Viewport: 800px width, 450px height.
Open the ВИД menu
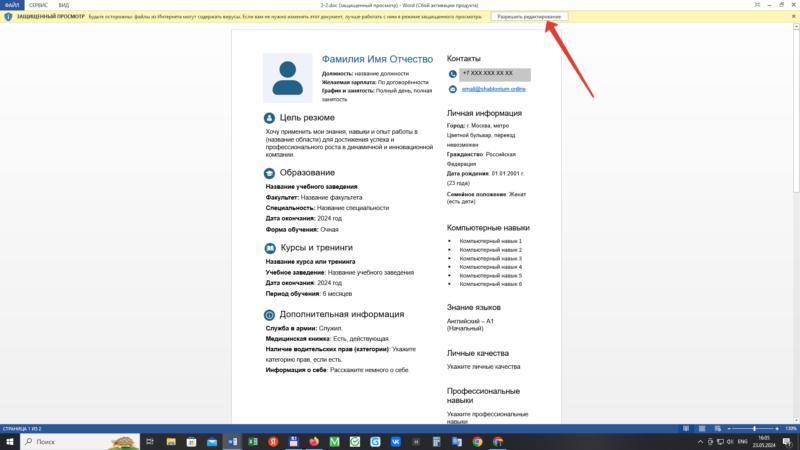pyautogui.click(x=64, y=5)
